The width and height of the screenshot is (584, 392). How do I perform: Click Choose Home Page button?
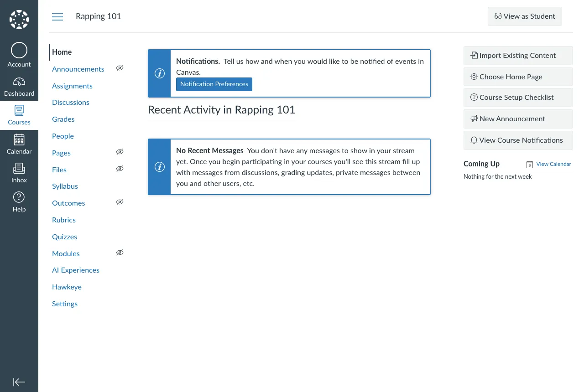tap(518, 77)
